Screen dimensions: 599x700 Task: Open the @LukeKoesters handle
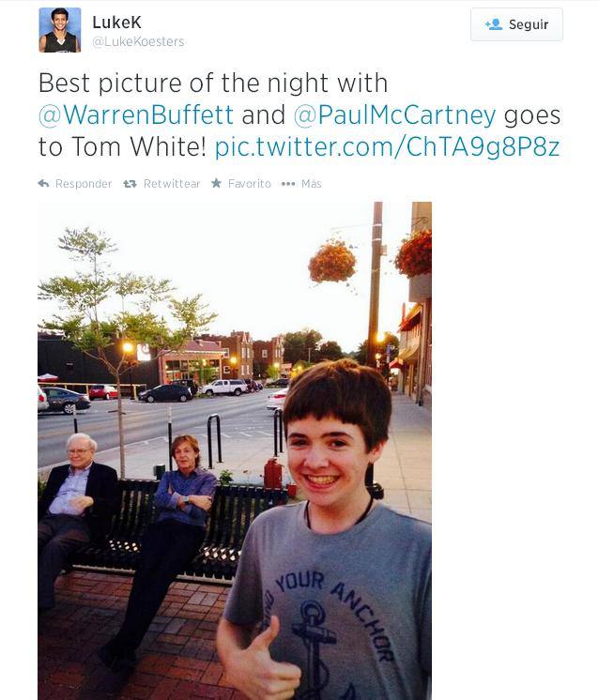tap(138, 41)
